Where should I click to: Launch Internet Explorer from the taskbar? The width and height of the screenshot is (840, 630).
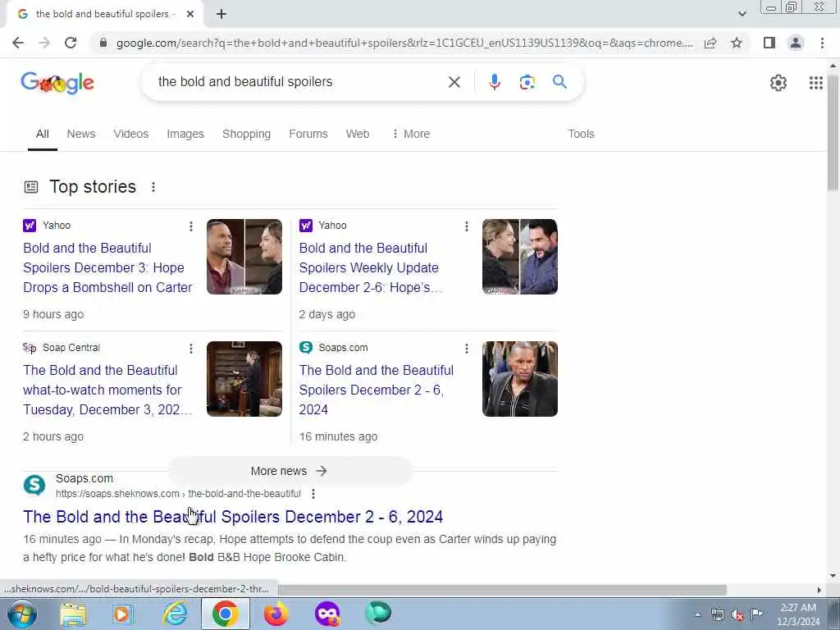coord(176,614)
